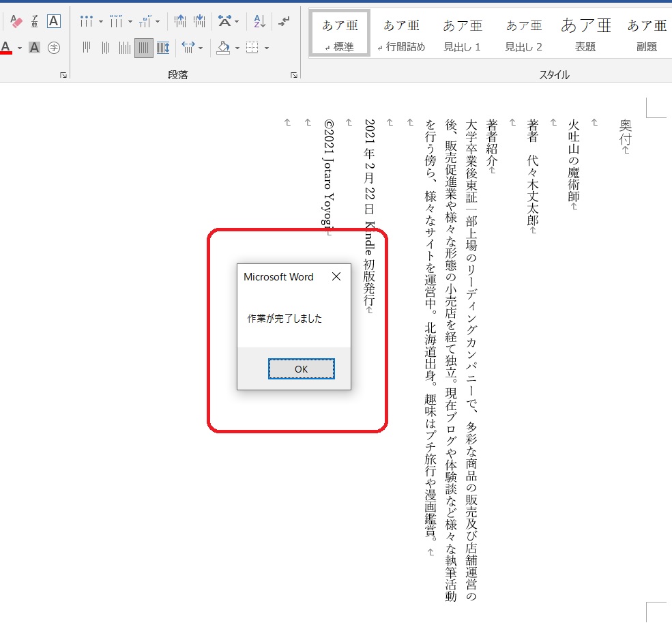Image resolution: width=672 pixels, height=638 pixels.
Task: Select the 表題 style in gallery
Action: pos(585,34)
